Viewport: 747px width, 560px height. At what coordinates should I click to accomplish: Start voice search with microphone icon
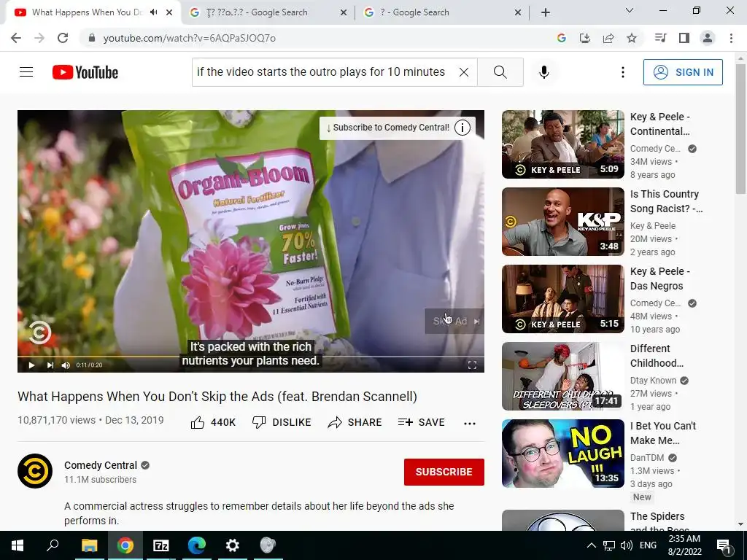point(544,72)
